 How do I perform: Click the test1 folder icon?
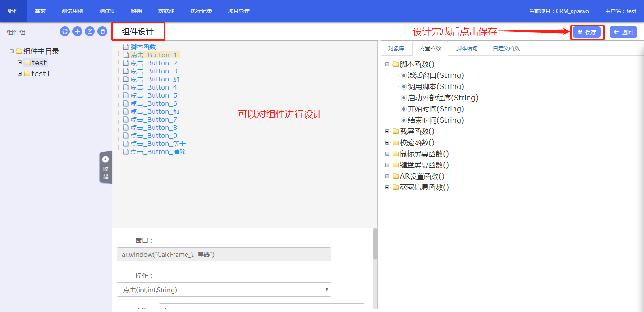click(27, 73)
